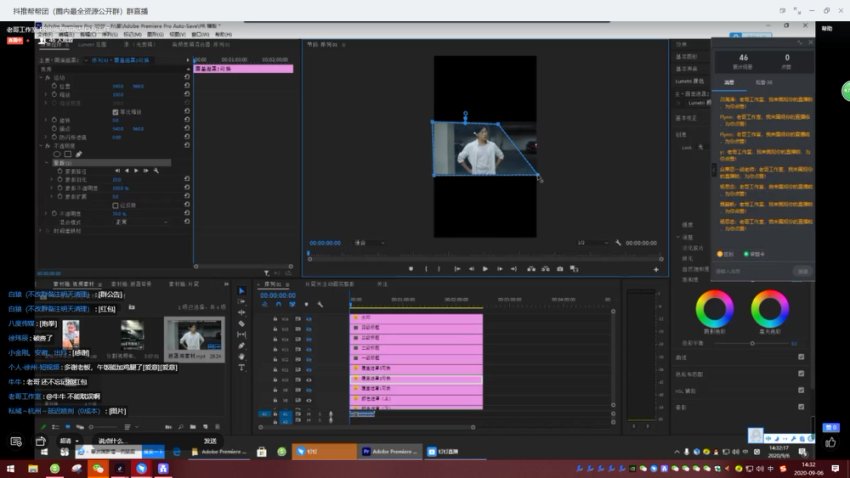Select the Track Select Forward tool
Viewport: 850px width, 478px height.
[x=242, y=301]
